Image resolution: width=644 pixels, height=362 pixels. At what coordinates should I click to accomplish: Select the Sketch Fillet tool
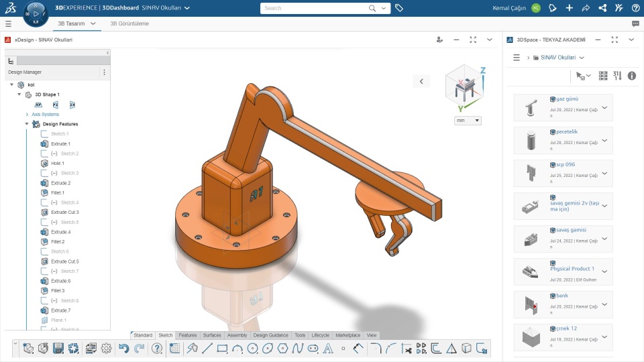point(375,349)
